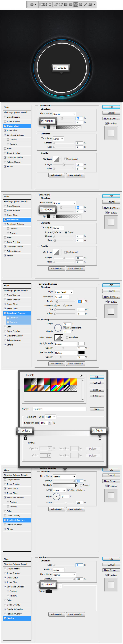Toggle Use Global Light checkbox
This screenshot has width=123, height=644.
(64, 327)
